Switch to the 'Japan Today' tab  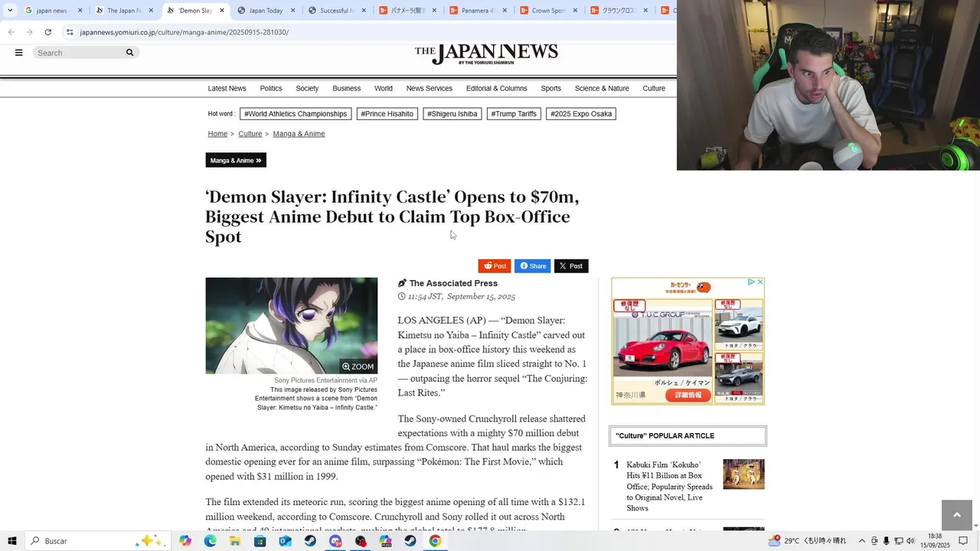tap(265, 11)
